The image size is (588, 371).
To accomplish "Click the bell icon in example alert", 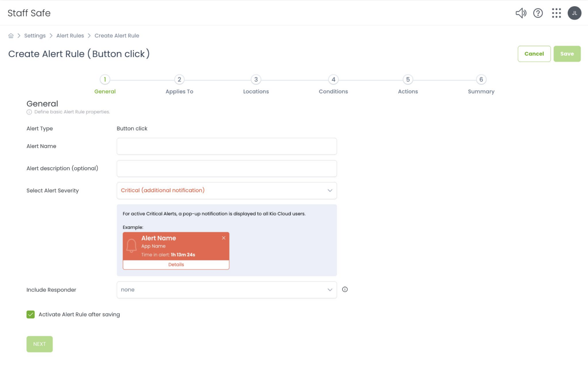I will pyautogui.click(x=131, y=246).
